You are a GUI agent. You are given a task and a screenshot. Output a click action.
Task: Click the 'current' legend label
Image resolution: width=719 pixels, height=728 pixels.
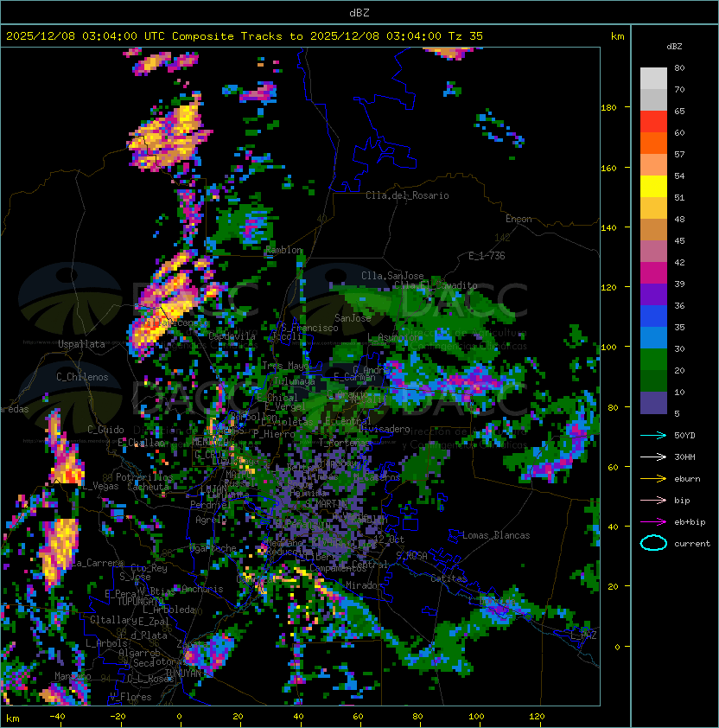coord(692,544)
